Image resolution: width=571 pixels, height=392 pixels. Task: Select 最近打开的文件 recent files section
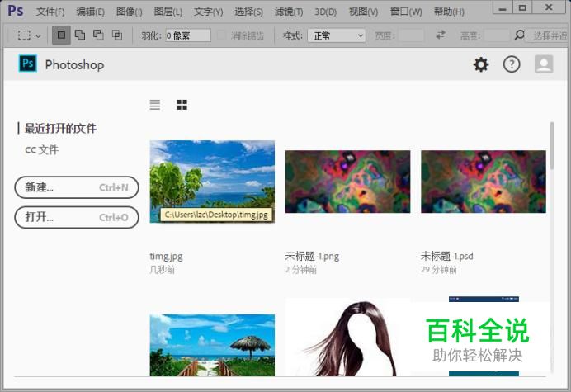coord(60,128)
